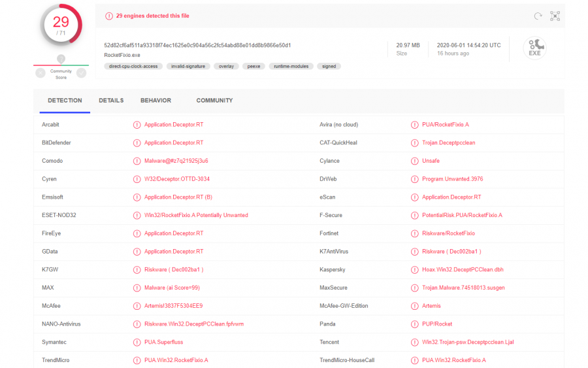Click the CAT-QuickHeal engine name
The width and height of the screenshot is (588, 368).
click(338, 143)
